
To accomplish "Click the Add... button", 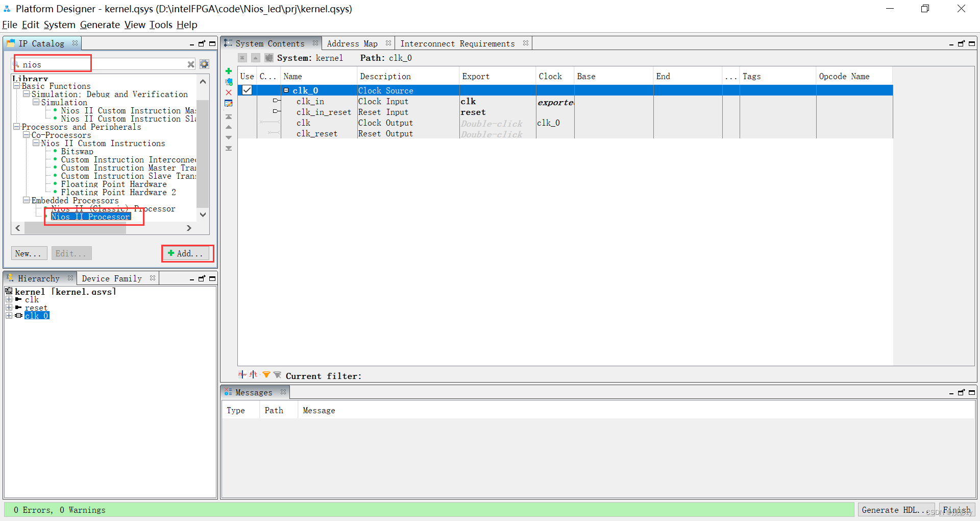I will pos(185,253).
